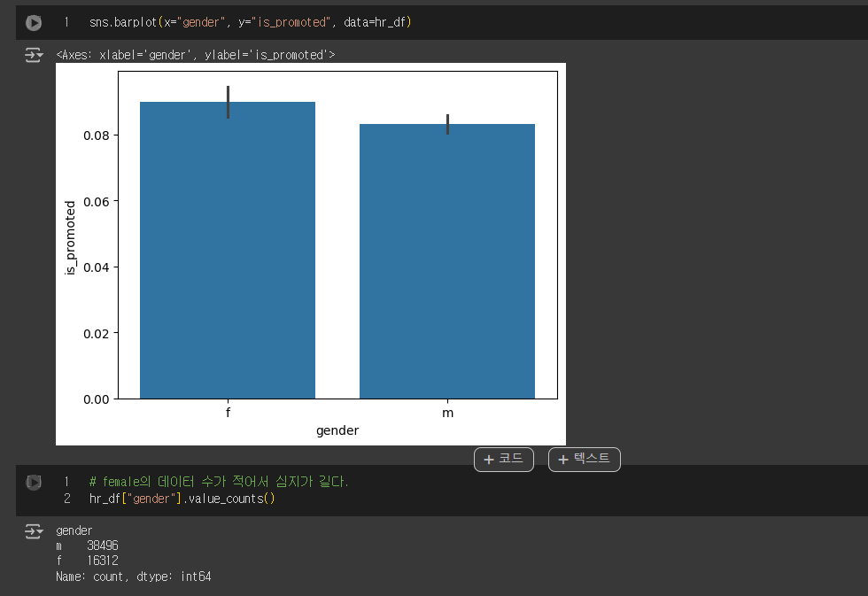This screenshot has width=868, height=596.
Task: Click the 0.08 y-axis tick label
Action: [97, 135]
